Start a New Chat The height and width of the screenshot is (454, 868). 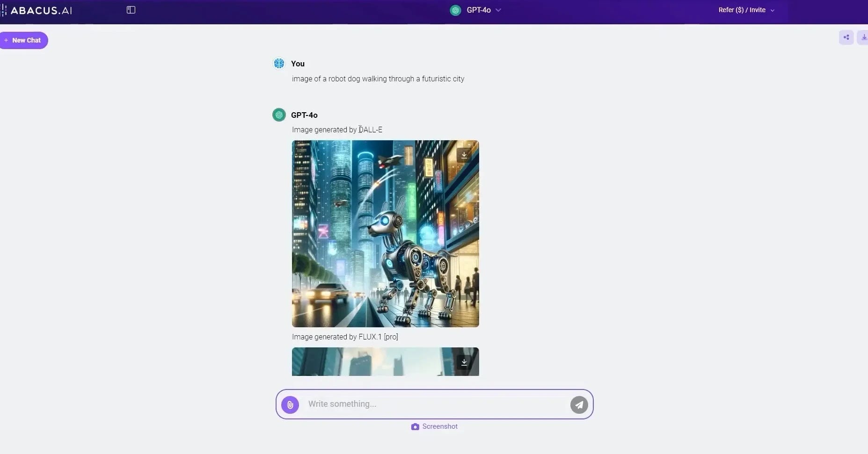click(24, 40)
